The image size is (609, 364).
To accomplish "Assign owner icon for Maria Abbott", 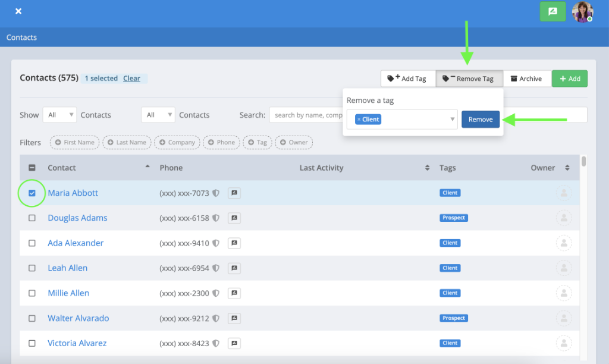I will pos(564,193).
